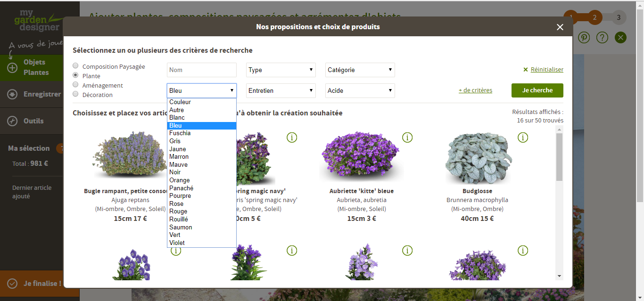The width and height of the screenshot is (644, 301).
Task: Open the Entretien dropdown
Action: (281, 90)
